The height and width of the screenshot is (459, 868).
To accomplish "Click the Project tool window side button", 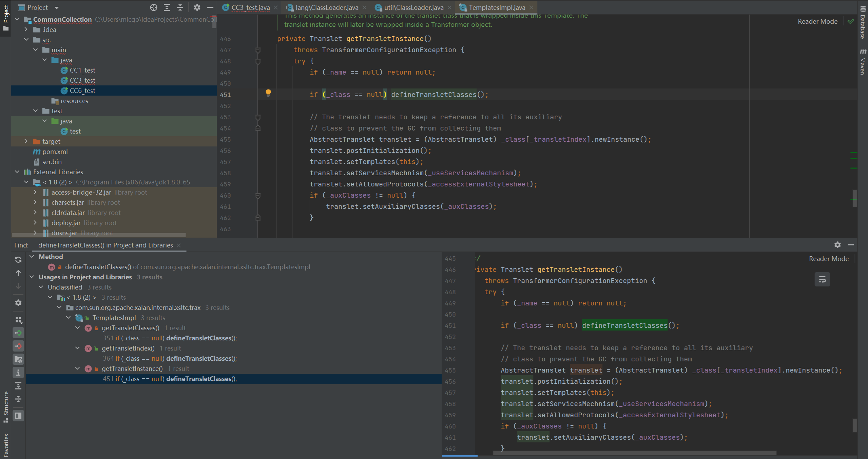I will click(6, 18).
